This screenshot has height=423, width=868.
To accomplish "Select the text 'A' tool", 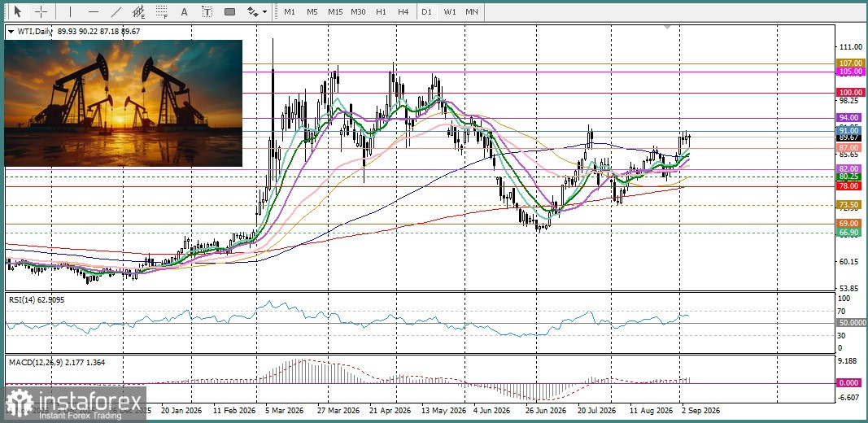I will point(185,11).
